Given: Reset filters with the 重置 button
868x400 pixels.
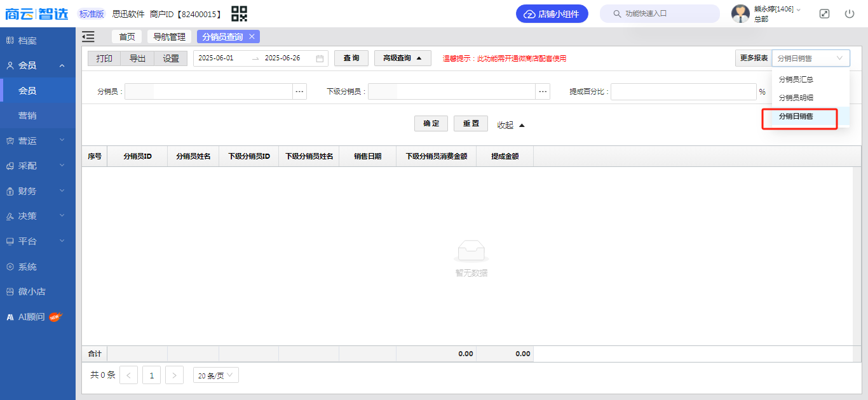Looking at the screenshot, I should pos(471,124).
